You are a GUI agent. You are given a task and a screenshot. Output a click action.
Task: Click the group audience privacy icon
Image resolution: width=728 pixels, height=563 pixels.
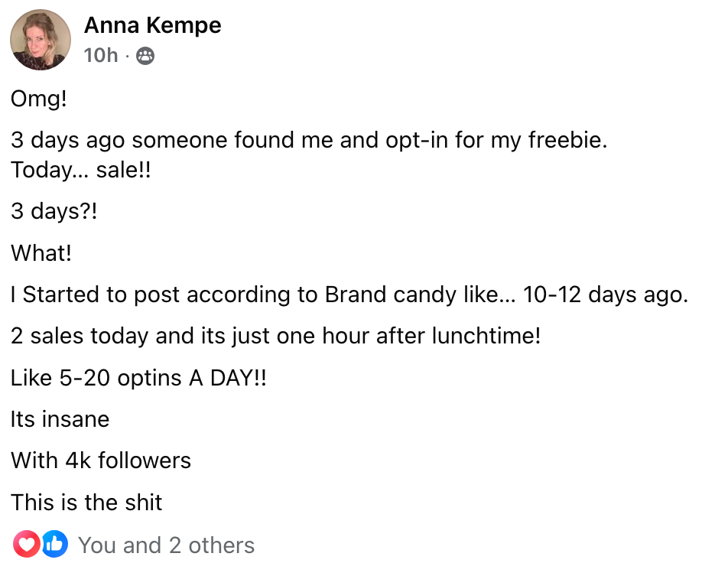tap(145, 55)
